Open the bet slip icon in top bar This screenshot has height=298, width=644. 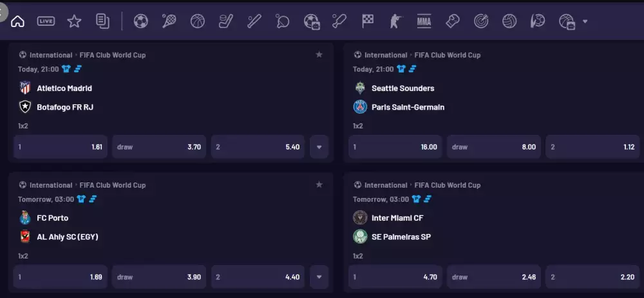102,21
